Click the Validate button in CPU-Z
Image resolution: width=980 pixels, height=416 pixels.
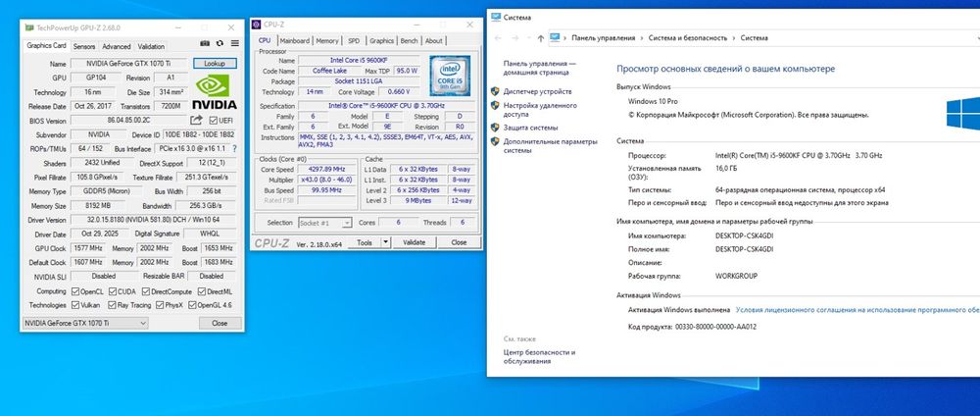(414, 242)
